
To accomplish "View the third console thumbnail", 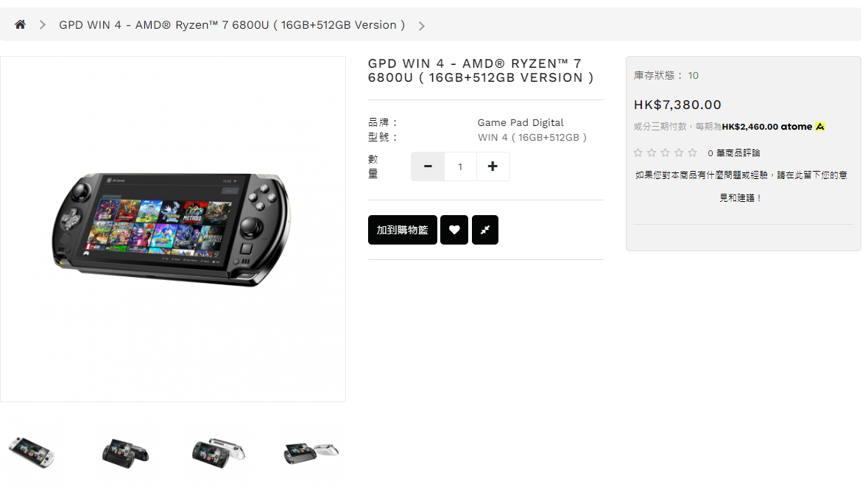I will (219, 452).
